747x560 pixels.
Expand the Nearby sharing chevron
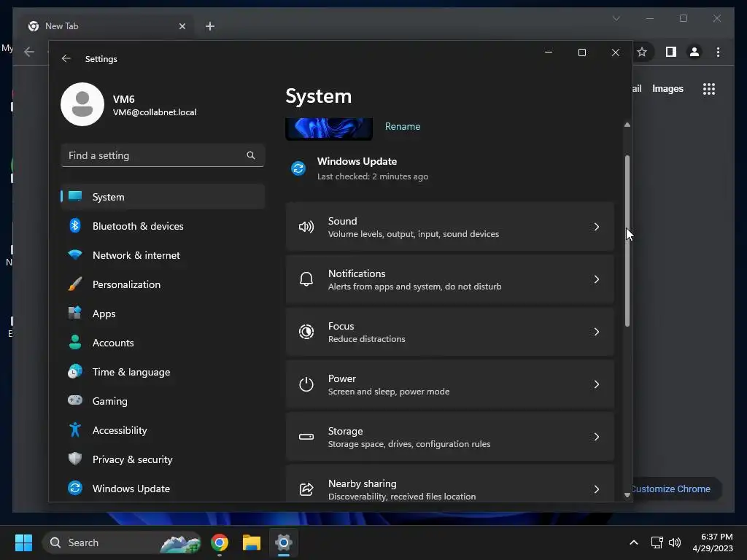(x=597, y=489)
